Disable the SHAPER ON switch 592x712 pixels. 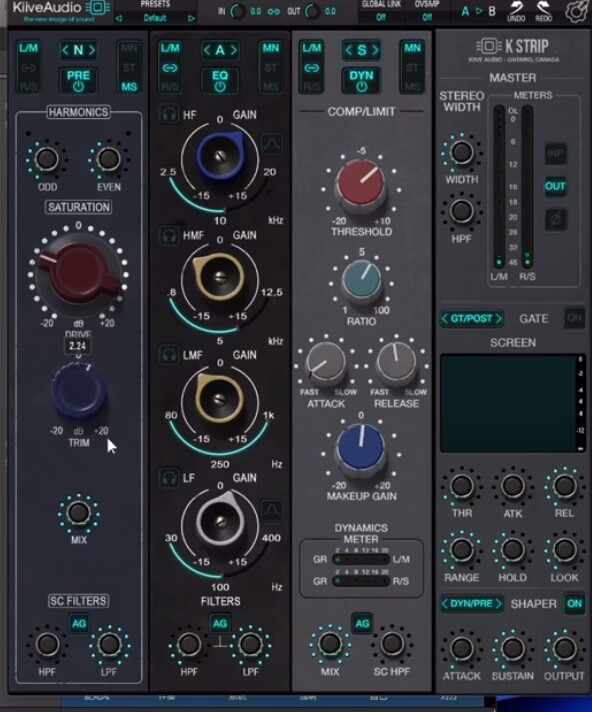coord(574,603)
